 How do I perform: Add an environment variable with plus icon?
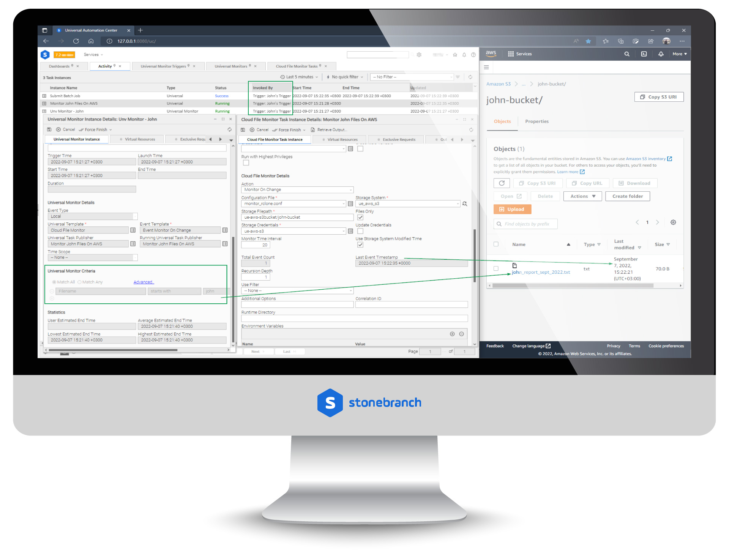[x=452, y=334]
